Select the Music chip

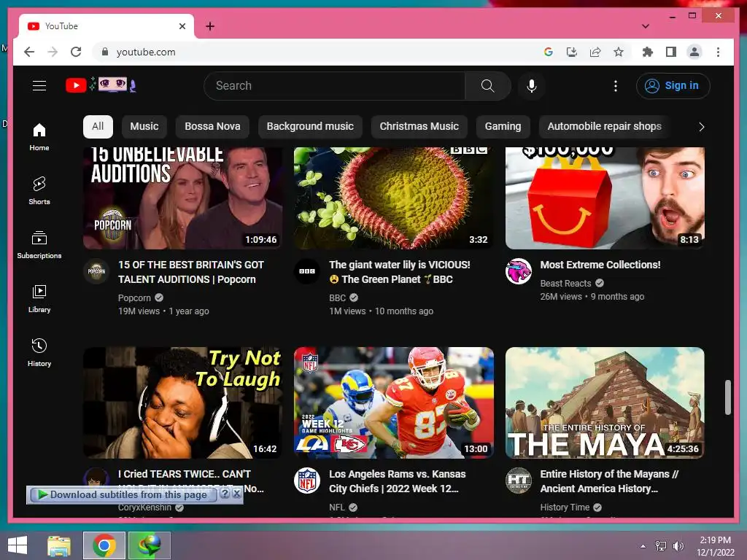pyautogui.click(x=144, y=126)
